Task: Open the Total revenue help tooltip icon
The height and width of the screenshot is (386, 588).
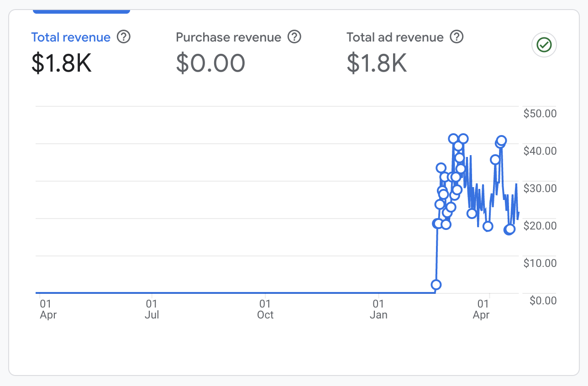Action: pyautogui.click(x=123, y=37)
